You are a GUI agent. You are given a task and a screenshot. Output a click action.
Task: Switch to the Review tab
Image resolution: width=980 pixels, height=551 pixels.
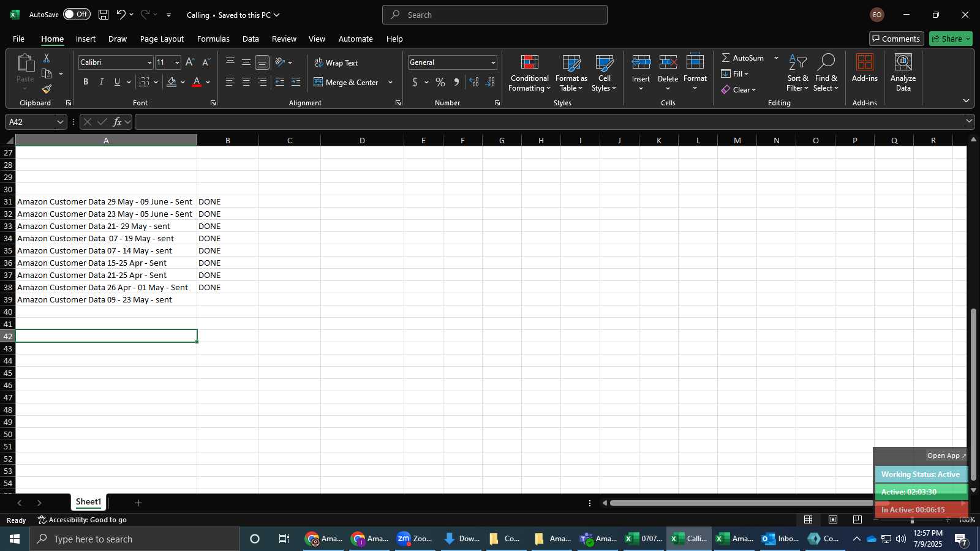point(284,39)
